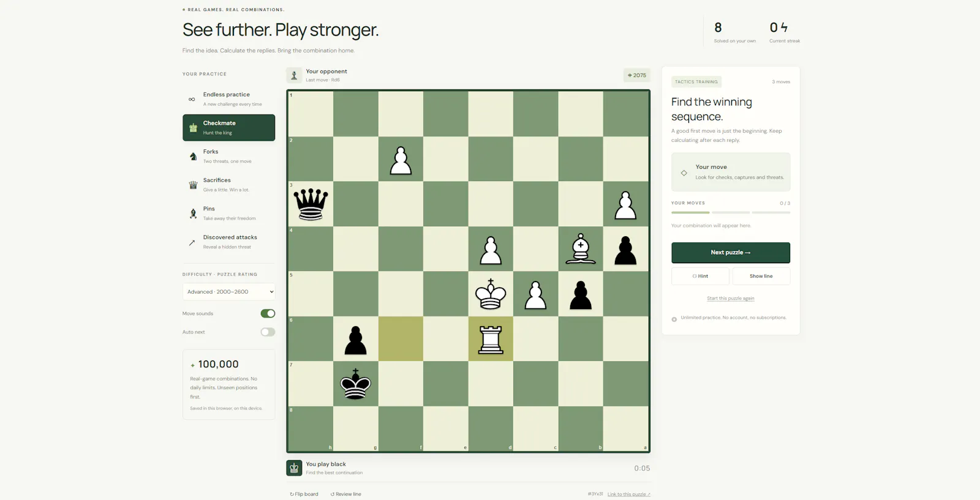Viewport: 980px width, 500px height.
Task: Click the 100,000 combinations figure
Action: 218,364
